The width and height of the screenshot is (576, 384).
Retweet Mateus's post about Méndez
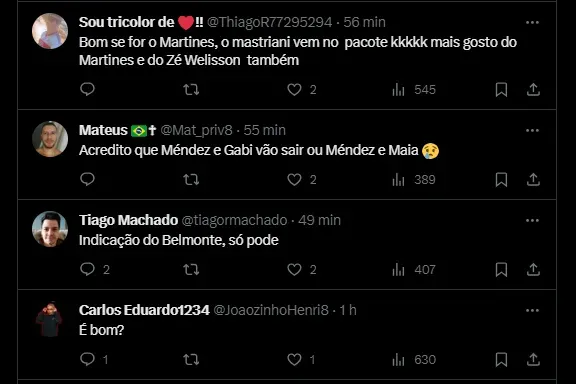[191, 179]
